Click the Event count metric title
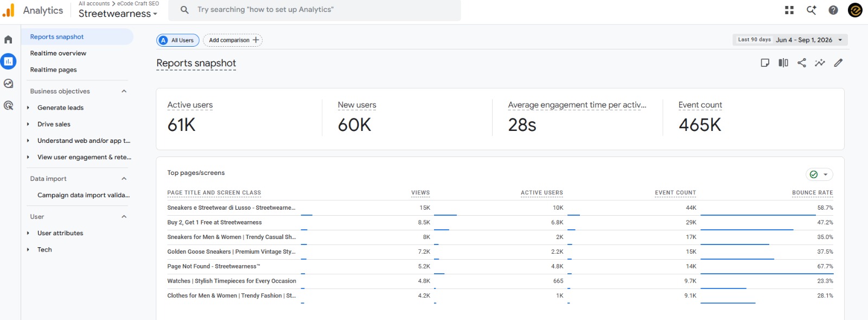The image size is (868, 320). coord(700,105)
